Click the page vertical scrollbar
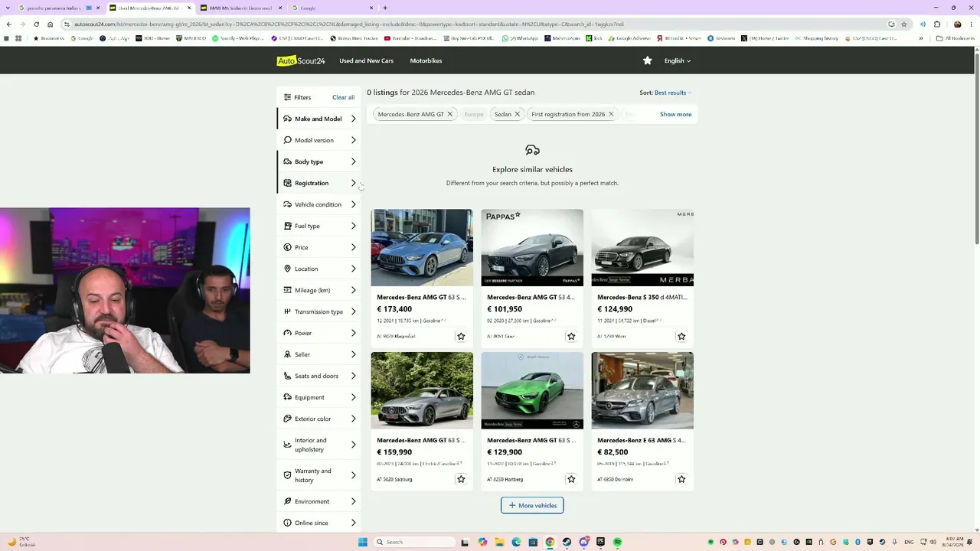The image size is (980, 551). point(976,145)
